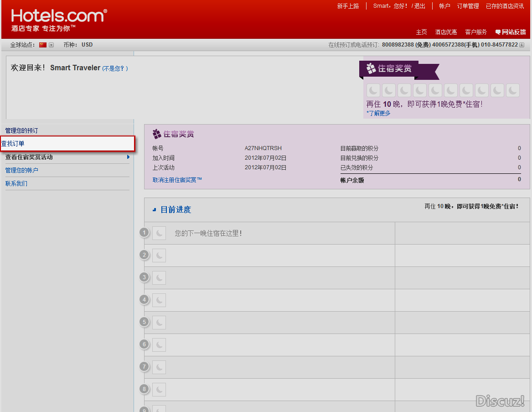The width and height of the screenshot is (532, 412).
Task: Click step 8 number badge
Action: coord(144,389)
